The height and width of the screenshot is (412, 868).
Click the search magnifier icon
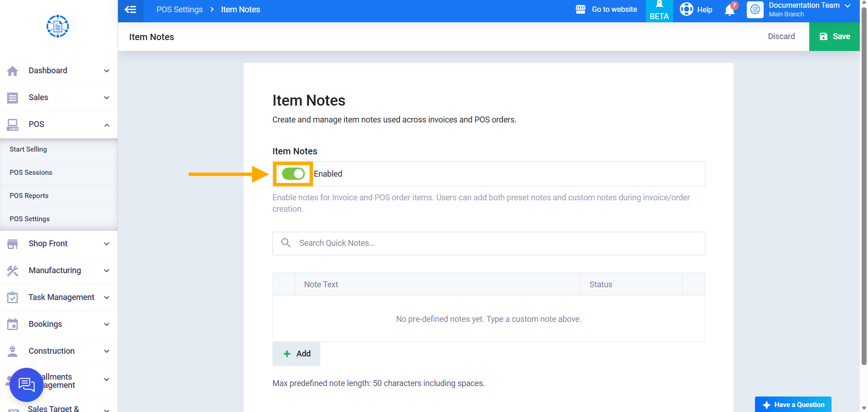point(286,243)
